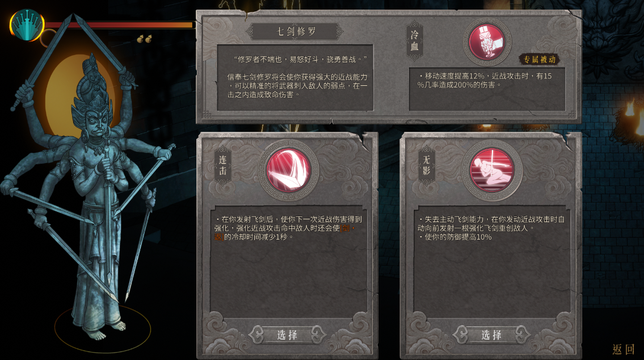This screenshot has height=360, width=644.
Task: Click the 无影 vertical name tag
Action: (426, 165)
